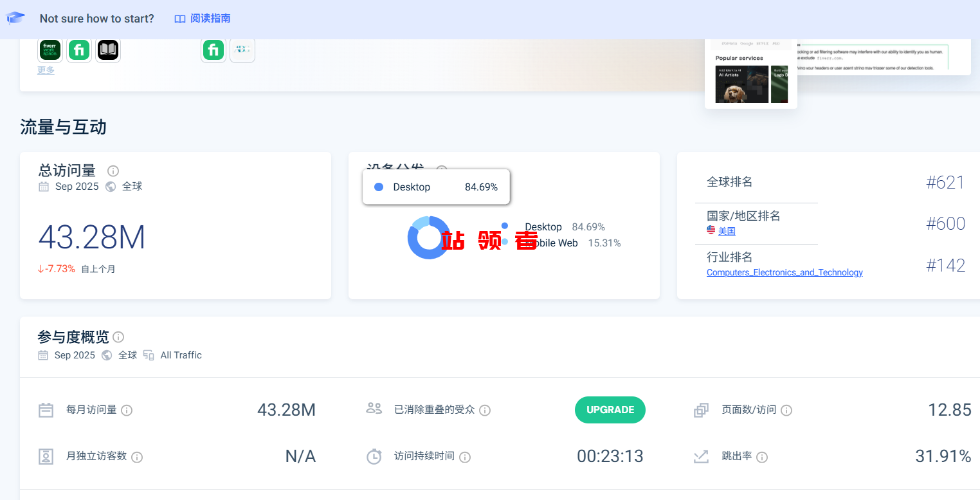980x500 pixels.
Task: Click the graduation cap icon in banner
Action: pyautogui.click(x=16, y=18)
